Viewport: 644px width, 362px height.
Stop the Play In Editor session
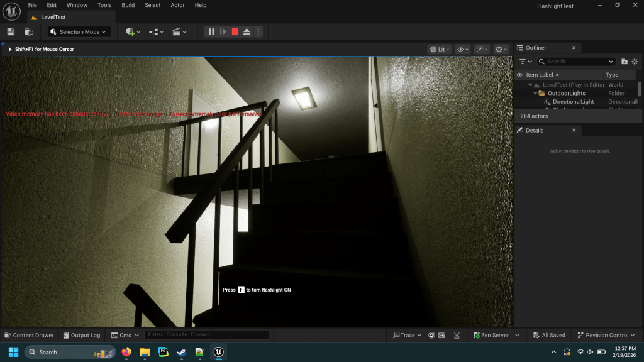(235, 31)
